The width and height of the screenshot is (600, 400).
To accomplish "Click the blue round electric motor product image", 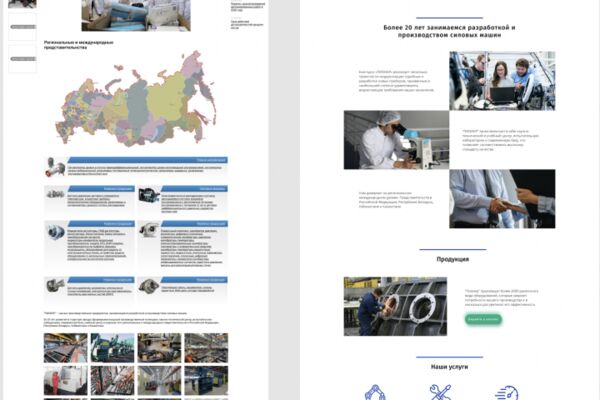I will [x=55, y=232].
